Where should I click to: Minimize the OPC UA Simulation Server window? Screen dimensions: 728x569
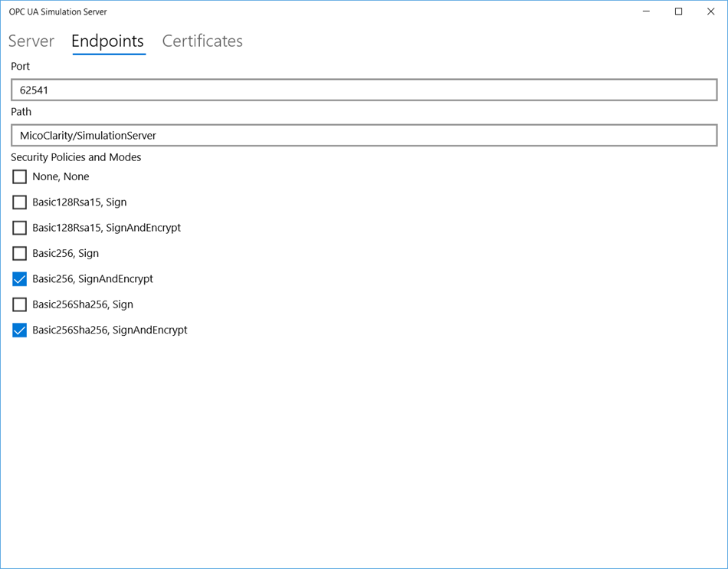pos(645,12)
